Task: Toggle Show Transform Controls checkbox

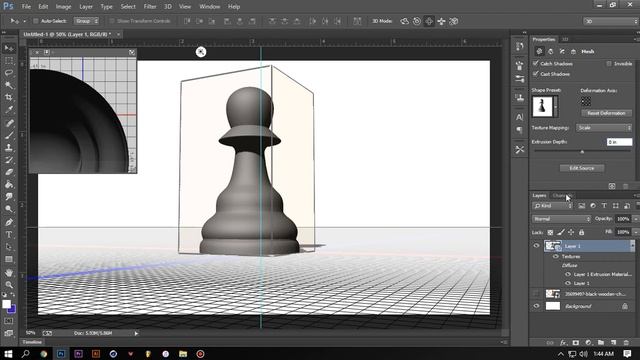Action: pos(111,21)
